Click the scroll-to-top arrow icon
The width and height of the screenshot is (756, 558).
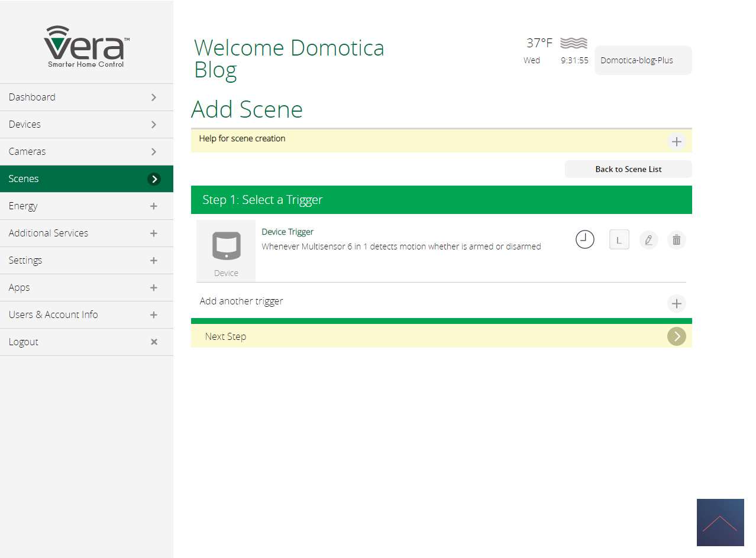(720, 523)
